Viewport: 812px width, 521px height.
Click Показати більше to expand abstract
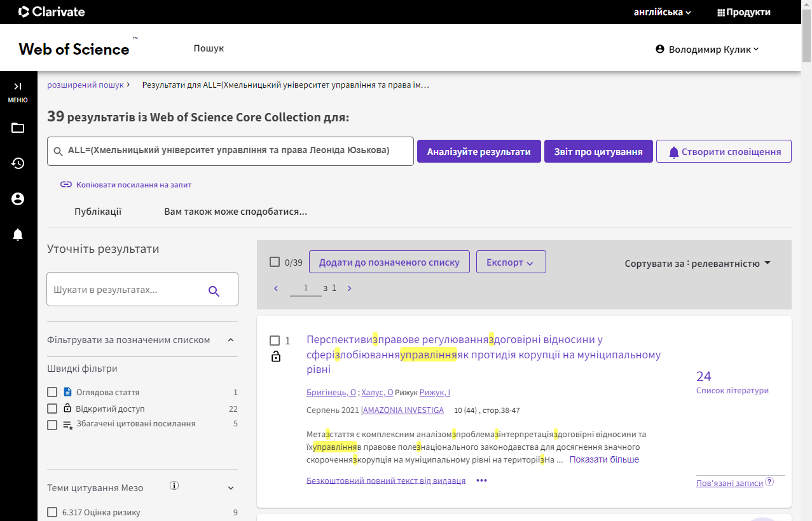[604, 459]
